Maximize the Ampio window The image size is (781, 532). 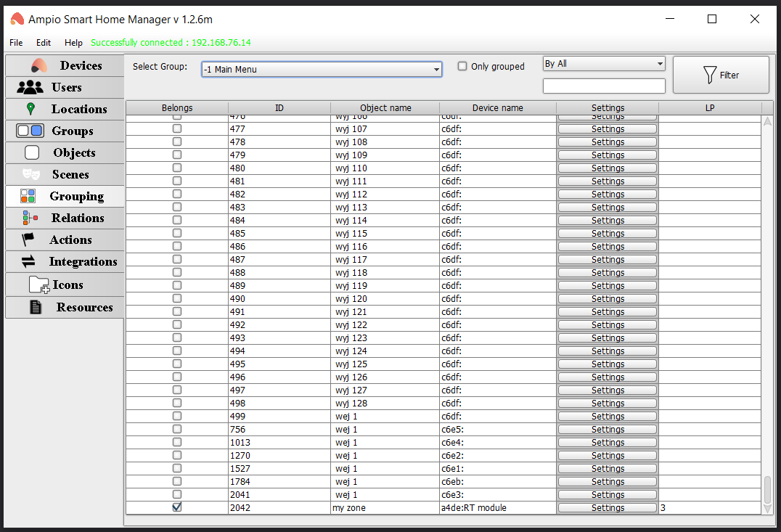[x=712, y=19]
